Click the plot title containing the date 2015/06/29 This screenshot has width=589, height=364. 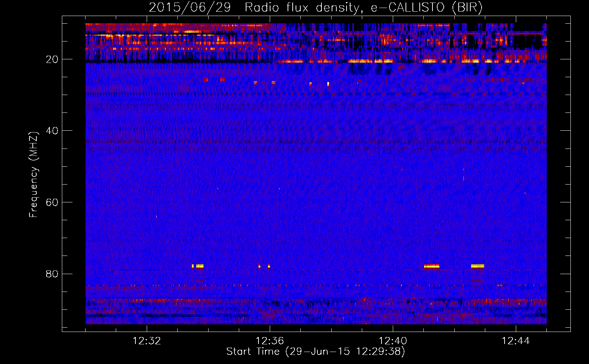pyautogui.click(x=316, y=8)
